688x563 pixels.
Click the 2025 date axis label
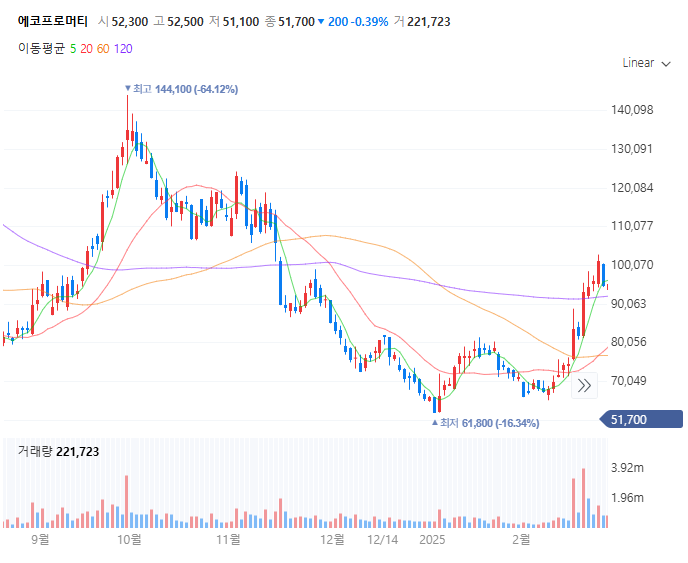pos(432,539)
